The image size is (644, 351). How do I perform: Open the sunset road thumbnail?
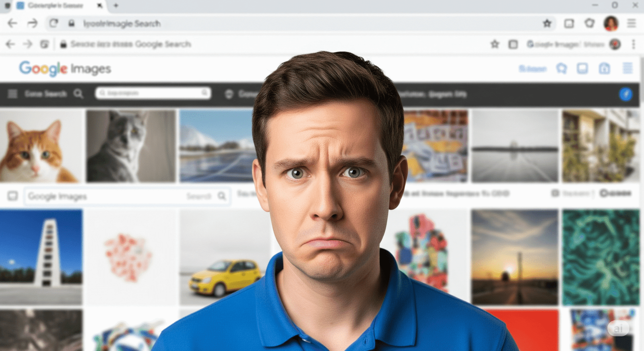coord(515,257)
